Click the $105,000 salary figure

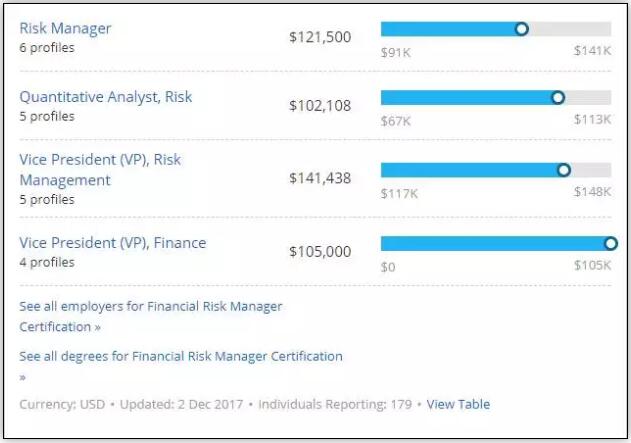point(320,251)
